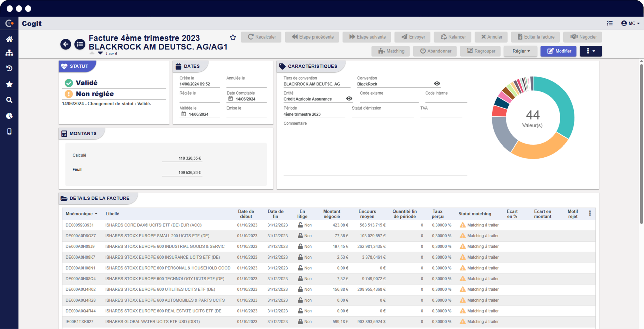Click the Etape précédente button

pyautogui.click(x=312, y=37)
